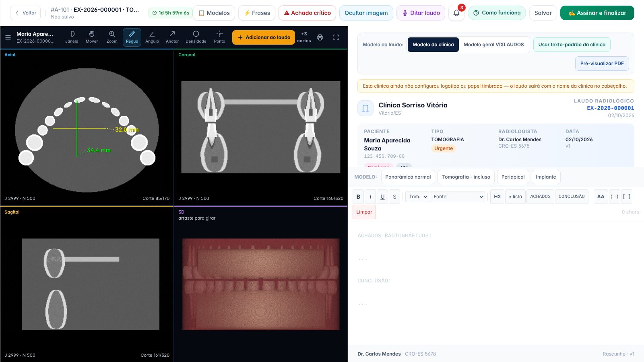Click the 32.0 mm measurement label
The width and height of the screenshot is (644, 362).
tap(127, 130)
